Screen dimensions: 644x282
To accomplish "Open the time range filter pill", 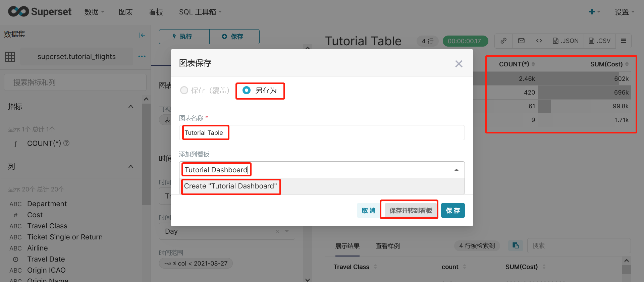I will 196,263.
